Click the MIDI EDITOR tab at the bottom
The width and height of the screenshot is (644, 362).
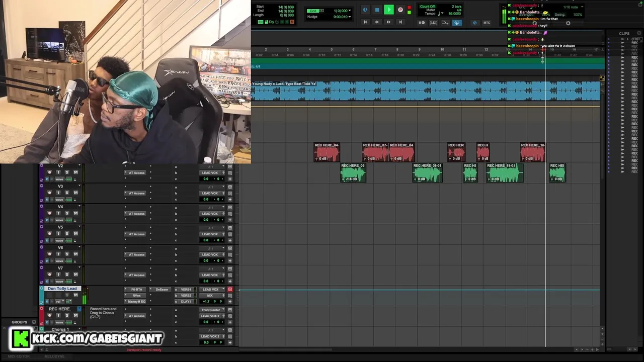click(19, 356)
